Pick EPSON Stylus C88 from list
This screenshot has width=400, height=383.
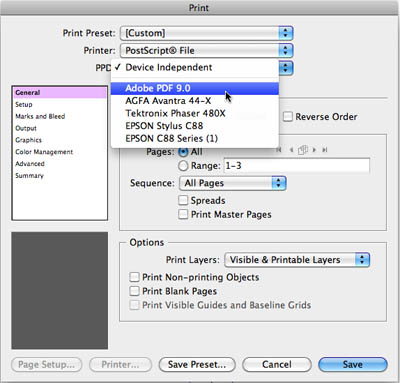pyautogui.click(x=195, y=126)
